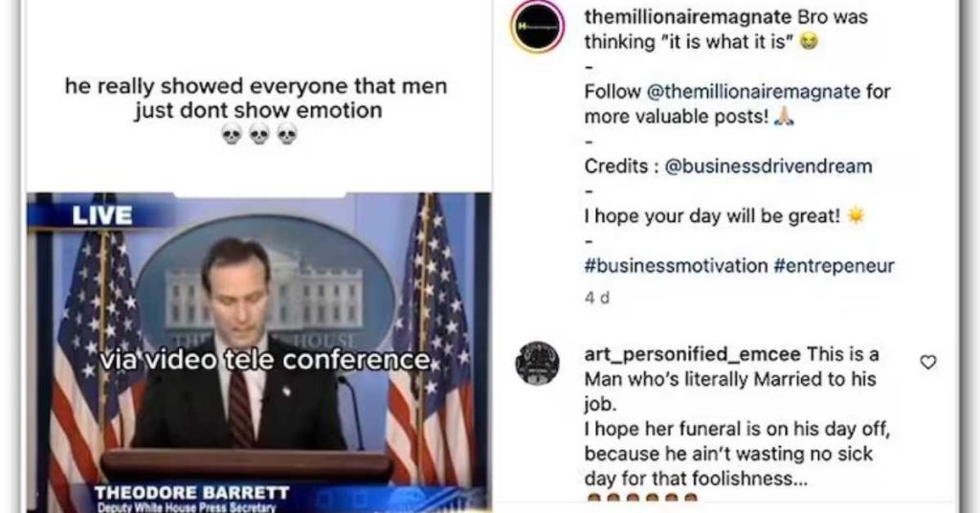Click the skull emojis under the meme caption

[259, 135]
